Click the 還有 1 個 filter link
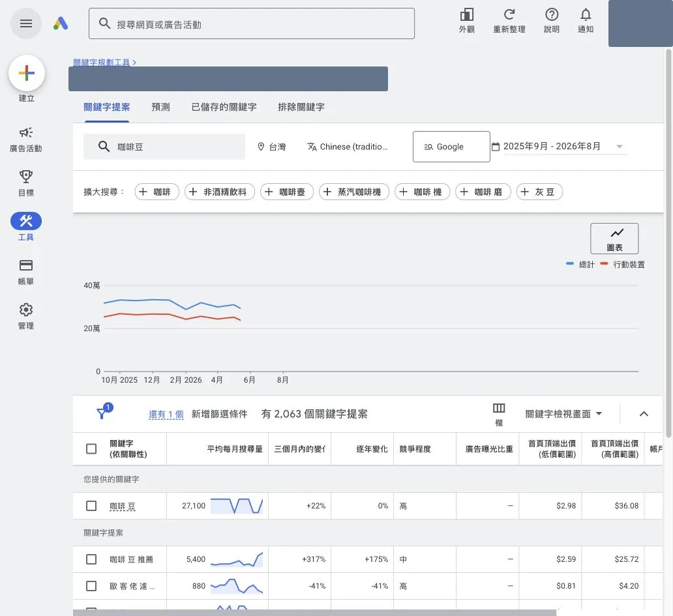The width and height of the screenshot is (673, 616). (x=166, y=415)
